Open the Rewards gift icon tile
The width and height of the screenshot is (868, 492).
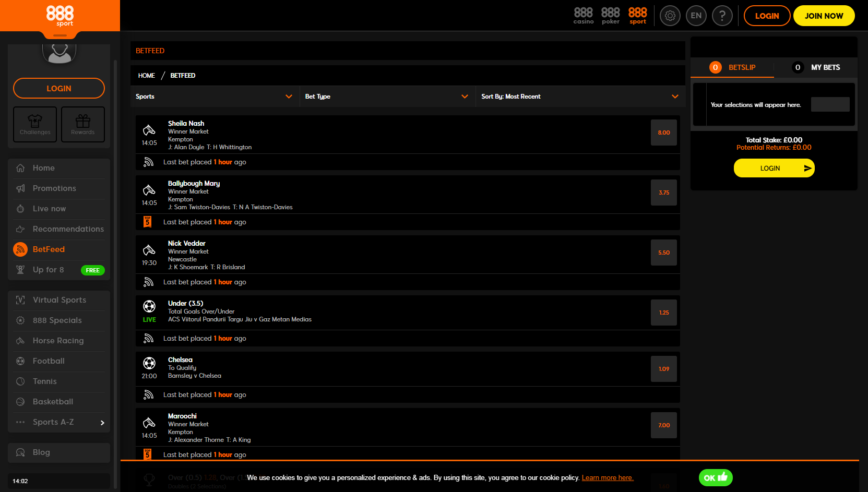click(83, 124)
